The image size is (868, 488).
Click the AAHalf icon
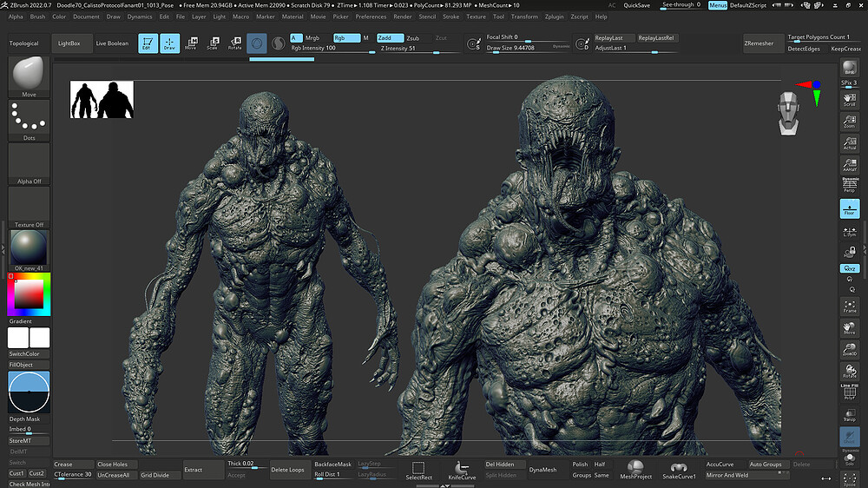coord(849,164)
